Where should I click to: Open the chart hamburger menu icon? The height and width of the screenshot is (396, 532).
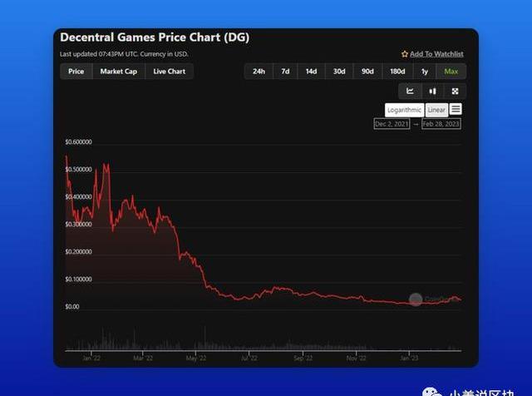[x=456, y=109]
